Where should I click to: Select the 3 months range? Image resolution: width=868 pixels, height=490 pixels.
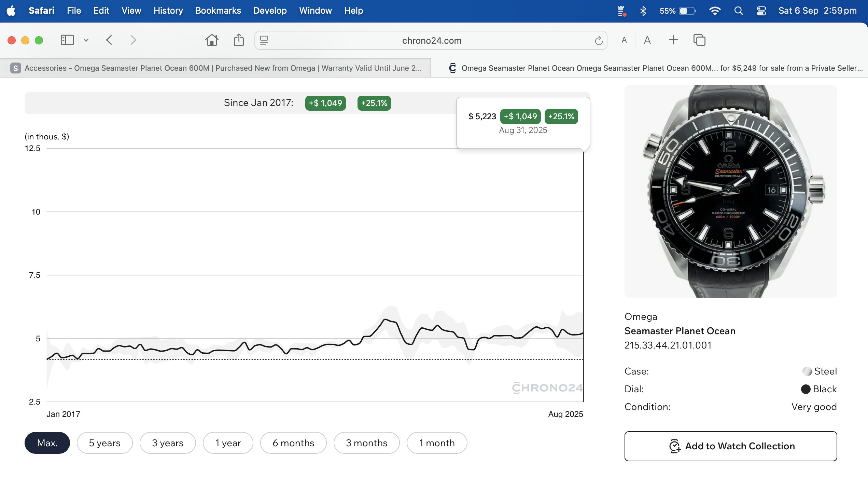coord(366,443)
